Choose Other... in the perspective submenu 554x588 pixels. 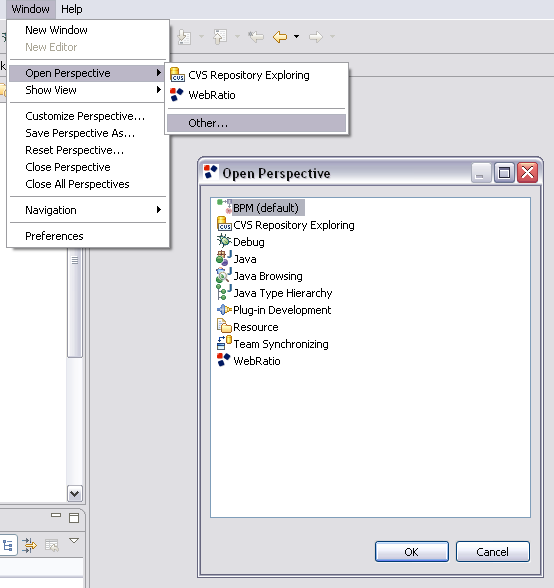pos(257,123)
